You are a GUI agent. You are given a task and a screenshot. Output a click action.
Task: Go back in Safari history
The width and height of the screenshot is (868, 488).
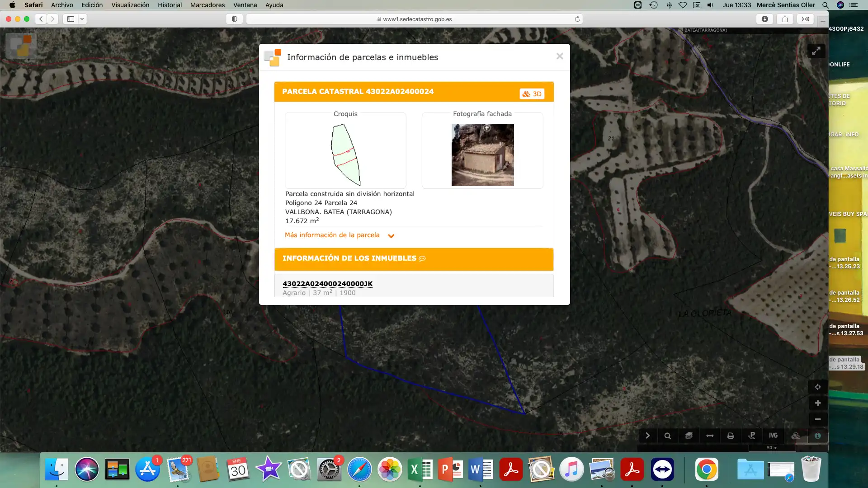point(41,19)
